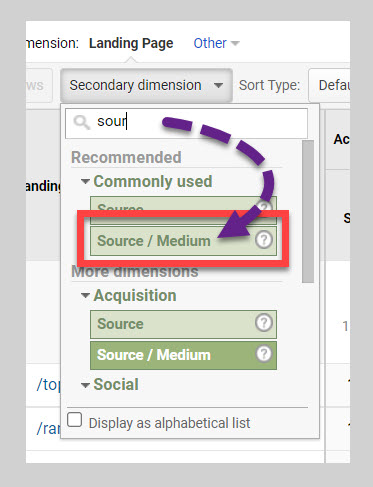Focus the dimension search field containing sour

(x=186, y=123)
